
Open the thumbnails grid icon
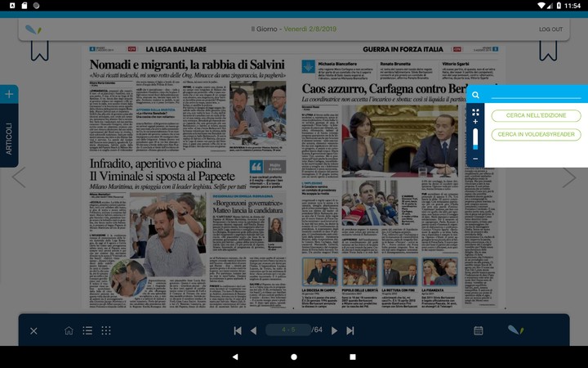point(106,330)
